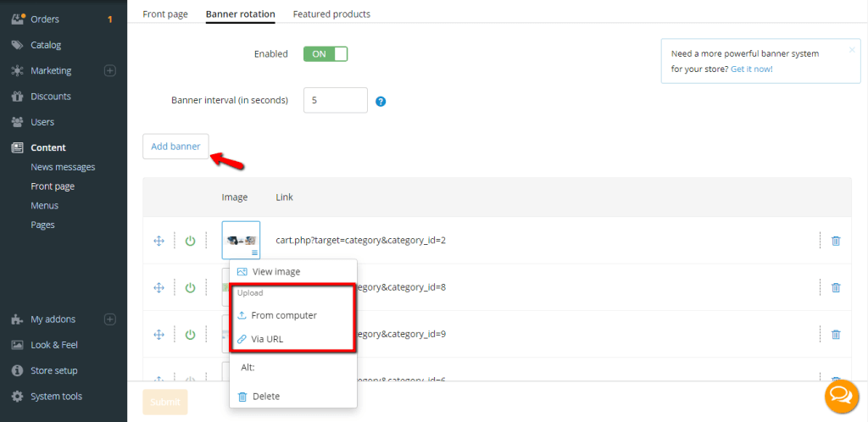Click the Link column header

point(285,197)
